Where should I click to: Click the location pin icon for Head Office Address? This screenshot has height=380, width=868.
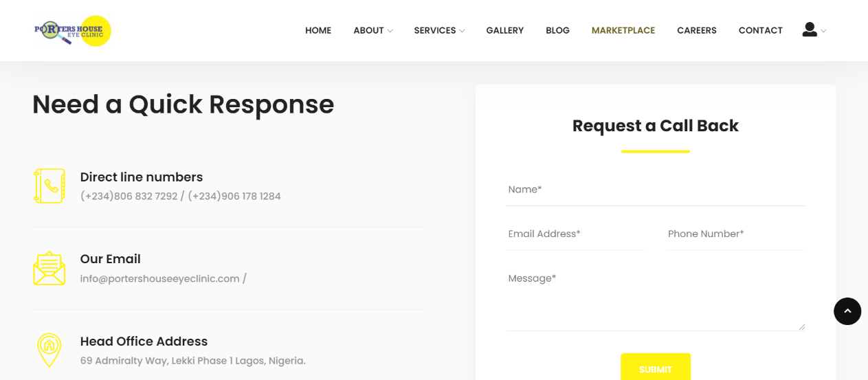coord(49,350)
